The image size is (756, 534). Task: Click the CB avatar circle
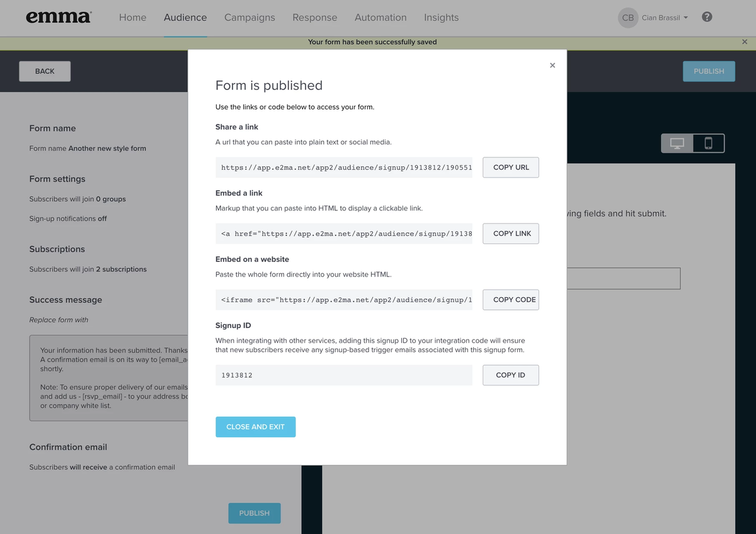pyautogui.click(x=627, y=18)
